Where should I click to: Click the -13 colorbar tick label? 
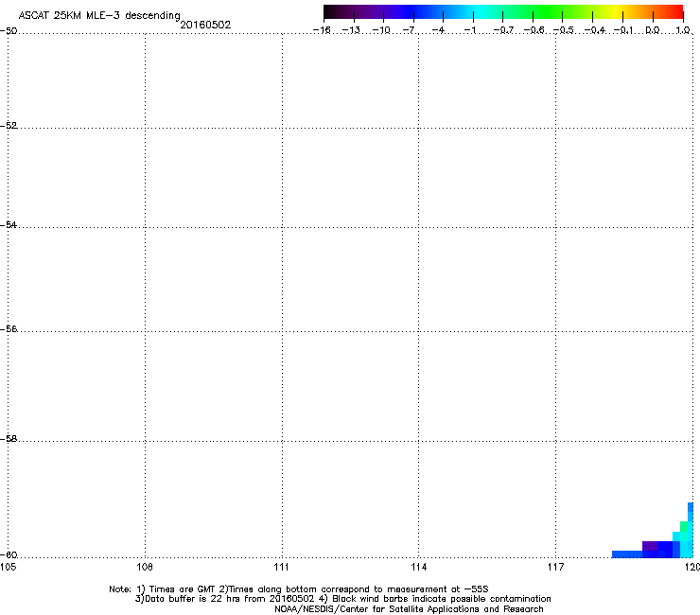coord(351,30)
